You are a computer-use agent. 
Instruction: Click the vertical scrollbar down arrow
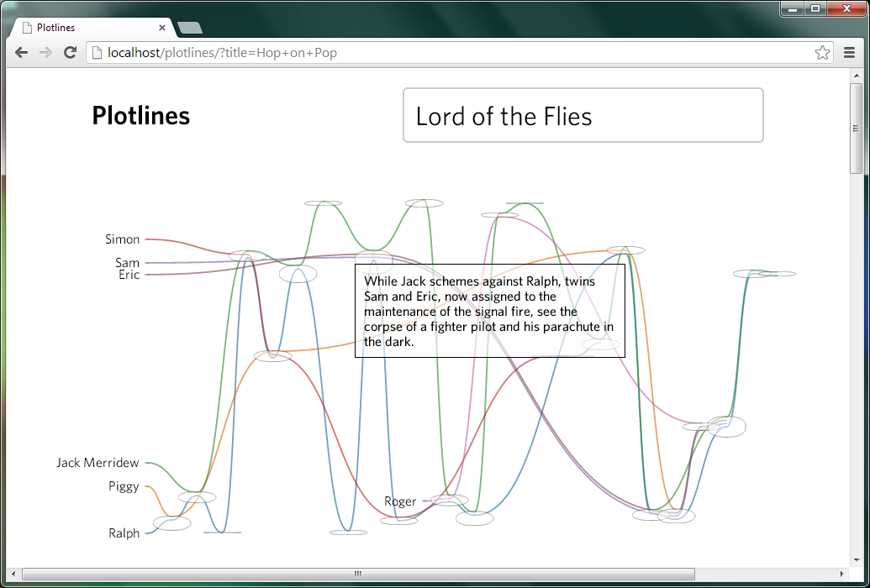click(x=856, y=559)
